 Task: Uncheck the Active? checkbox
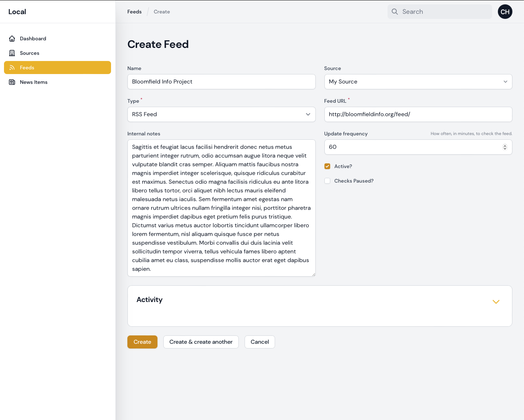coord(327,166)
